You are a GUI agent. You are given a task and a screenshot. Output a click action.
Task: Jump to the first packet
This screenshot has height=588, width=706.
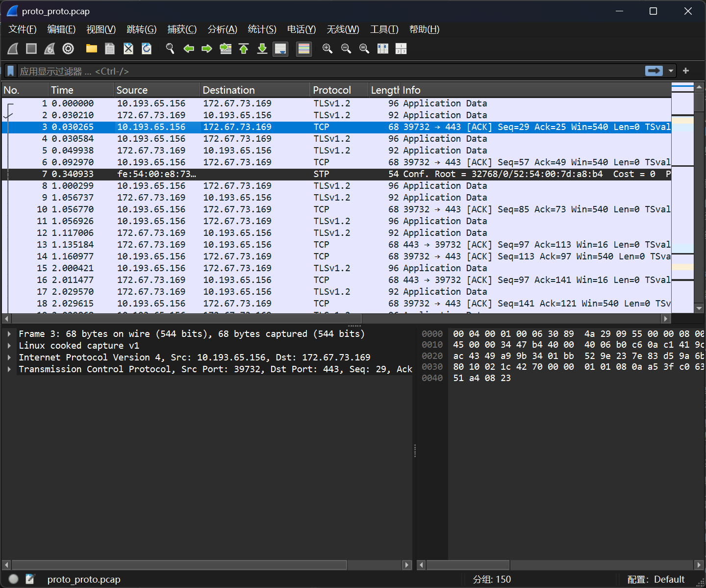pos(244,49)
